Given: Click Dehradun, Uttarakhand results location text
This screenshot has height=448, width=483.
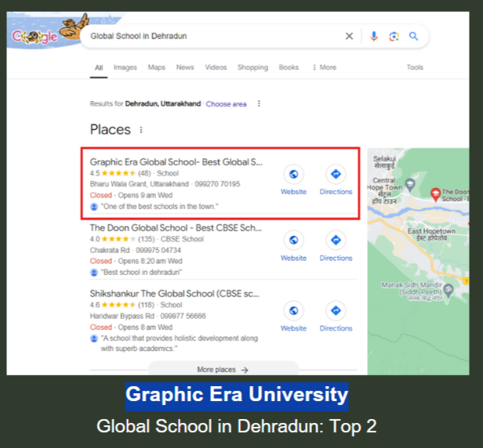Looking at the screenshot, I should click(162, 103).
